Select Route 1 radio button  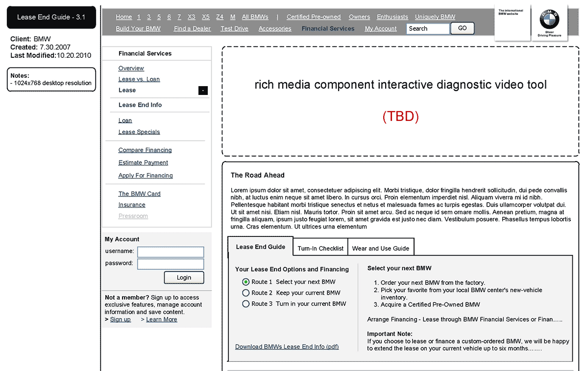(246, 282)
